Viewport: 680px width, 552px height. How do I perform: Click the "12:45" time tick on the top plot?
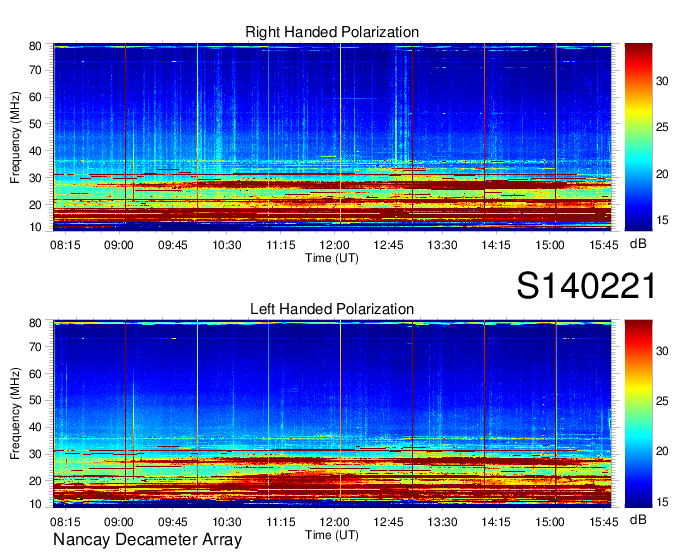point(388,245)
